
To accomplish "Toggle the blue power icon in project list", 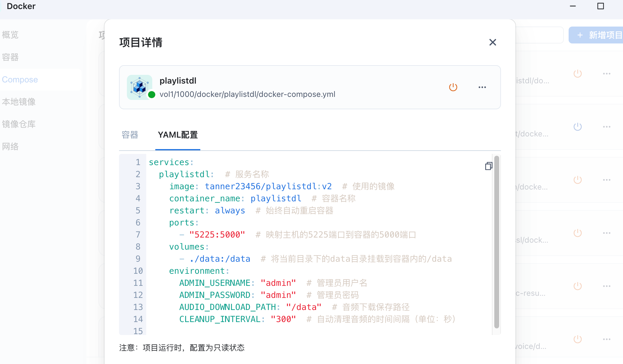I will point(577,127).
